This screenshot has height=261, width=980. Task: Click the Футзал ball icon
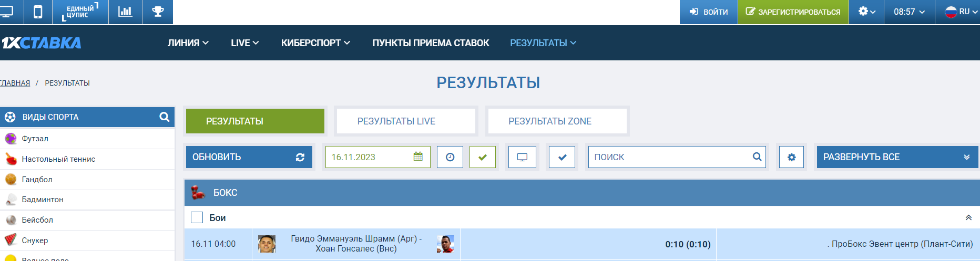[x=11, y=139]
